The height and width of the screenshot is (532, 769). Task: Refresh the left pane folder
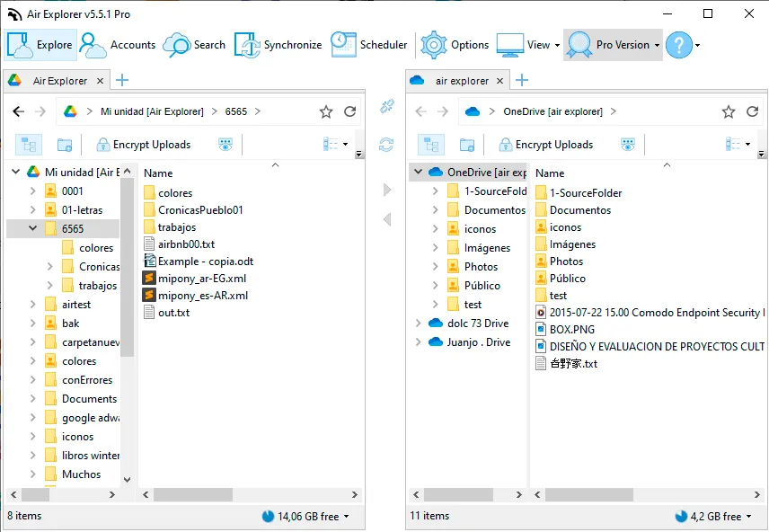click(349, 111)
